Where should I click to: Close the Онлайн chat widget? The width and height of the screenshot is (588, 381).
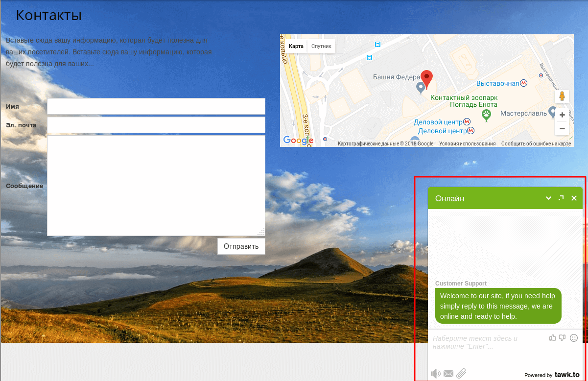click(574, 198)
